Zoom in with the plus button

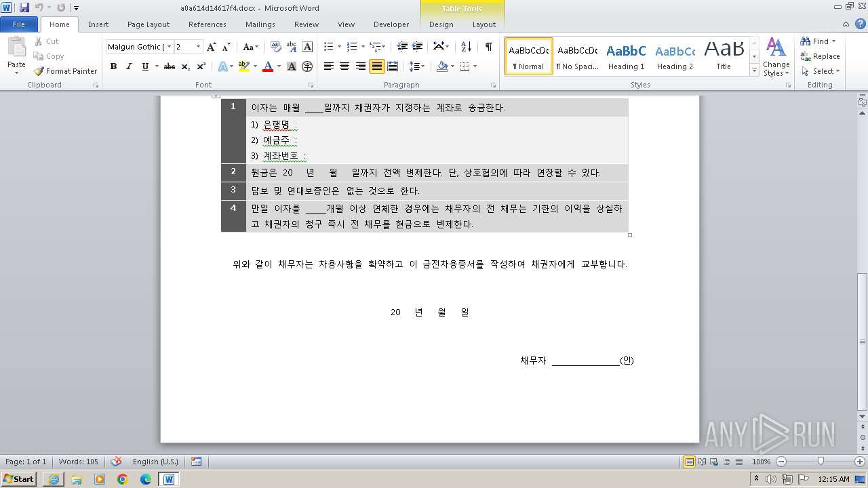click(x=860, y=462)
